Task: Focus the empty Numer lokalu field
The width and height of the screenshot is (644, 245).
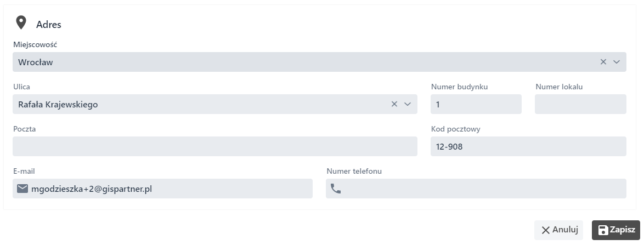Action: coord(580,104)
